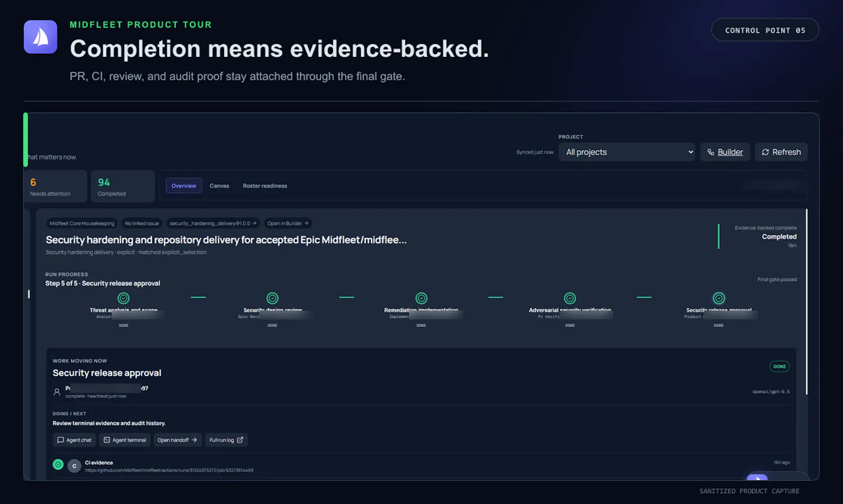Click the Security release approval step icon
This screenshot has width=843, height=504.
tap(719, 298)
